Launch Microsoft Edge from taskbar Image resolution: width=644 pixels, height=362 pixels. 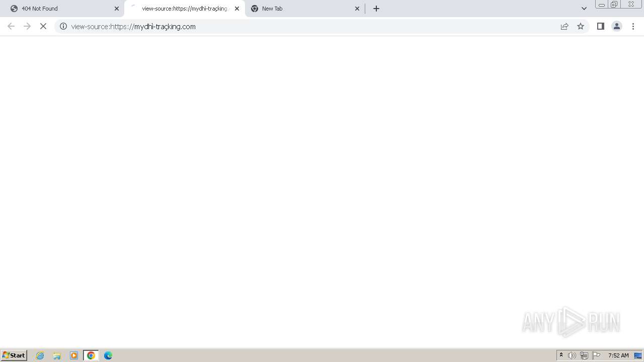(108, 355)
